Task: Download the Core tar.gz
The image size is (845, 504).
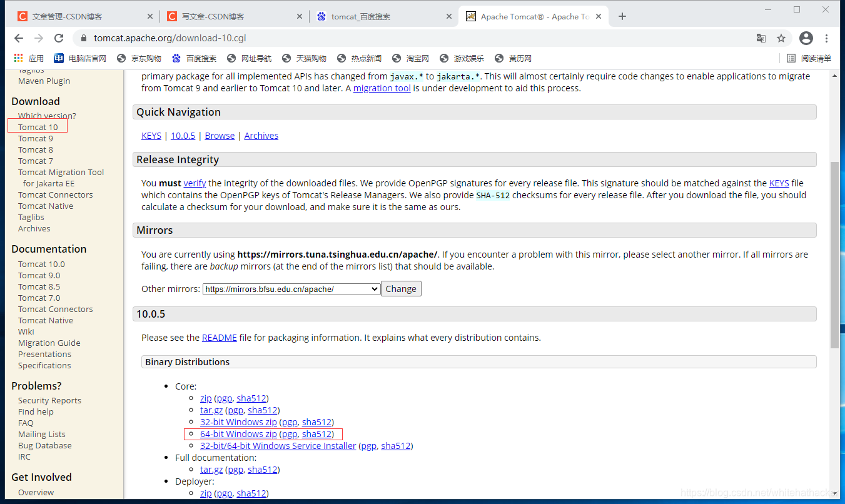Action: coord(211,410)
